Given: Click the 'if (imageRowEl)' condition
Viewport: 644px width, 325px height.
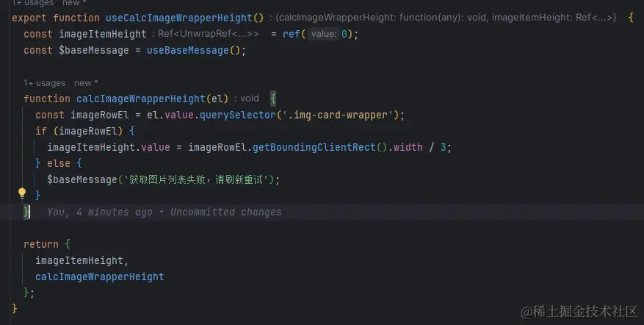Looking at the screenshot, I should click(x=79, y=131).
